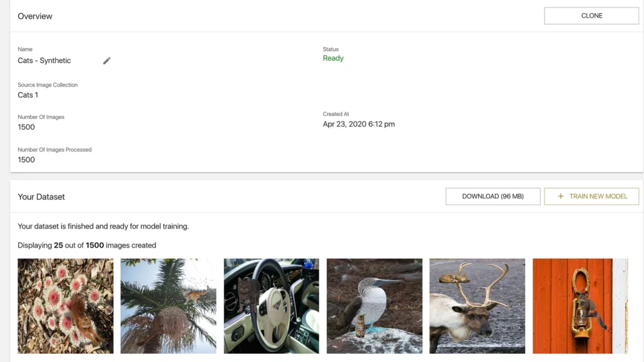Click the Number Of Images value 1500
The width and height of the screenshot is (644, 362).
click(26, 127)
